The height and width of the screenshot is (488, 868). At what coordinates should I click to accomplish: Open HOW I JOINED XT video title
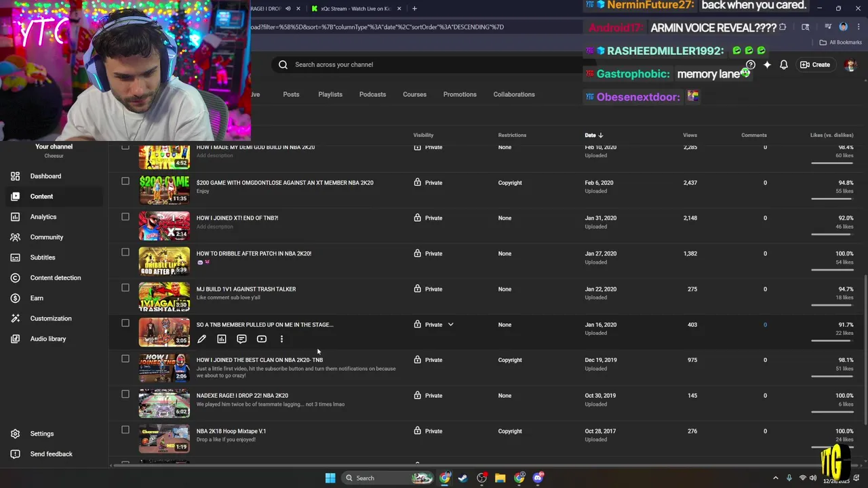(237, 218)
